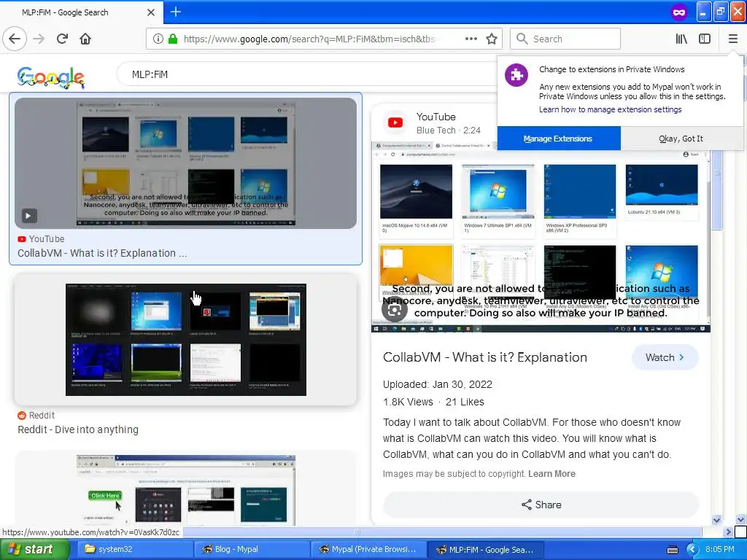
Task: Share the CollabVM image result
Action: (x=541, y=505)
